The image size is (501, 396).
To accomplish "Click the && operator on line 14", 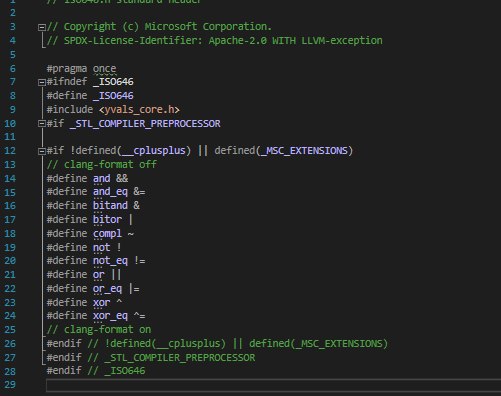I will pos(122,178).
